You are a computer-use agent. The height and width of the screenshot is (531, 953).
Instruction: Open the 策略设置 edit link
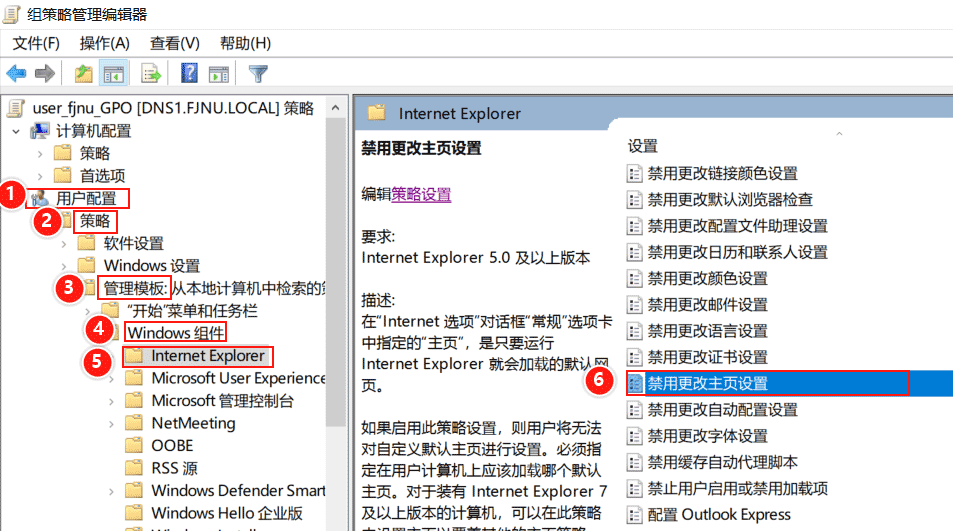[421, 194]
